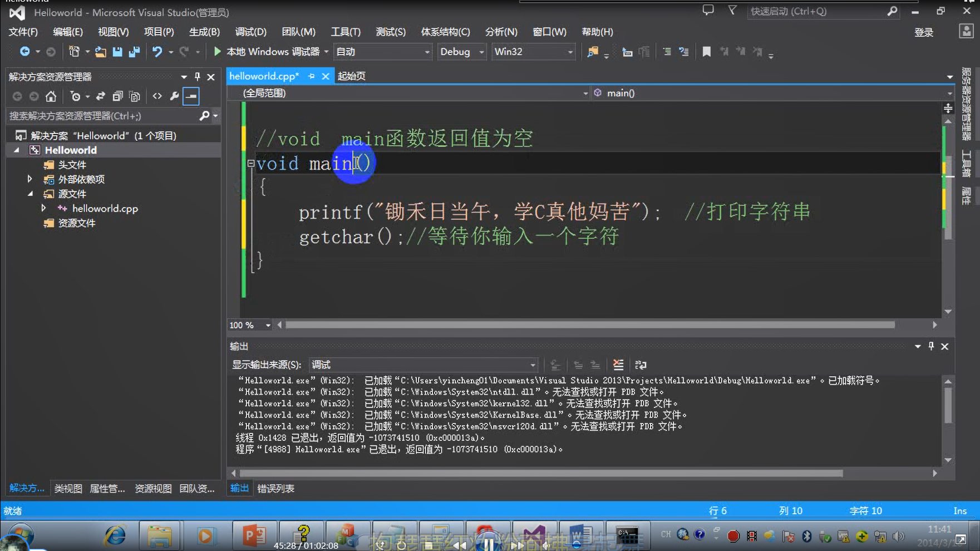Click the New Project toolbar icon
This screenshot has height=551, width=980.
coord(74,52)
